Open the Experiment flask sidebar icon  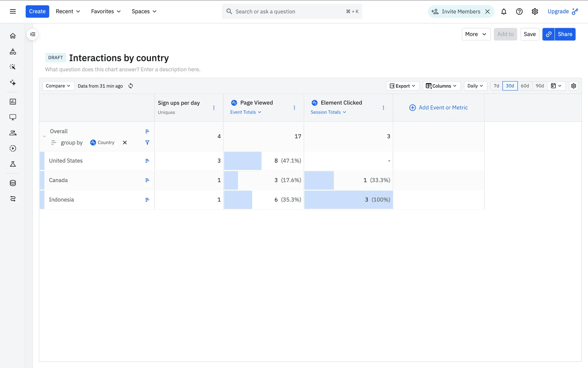pos(13,164)
